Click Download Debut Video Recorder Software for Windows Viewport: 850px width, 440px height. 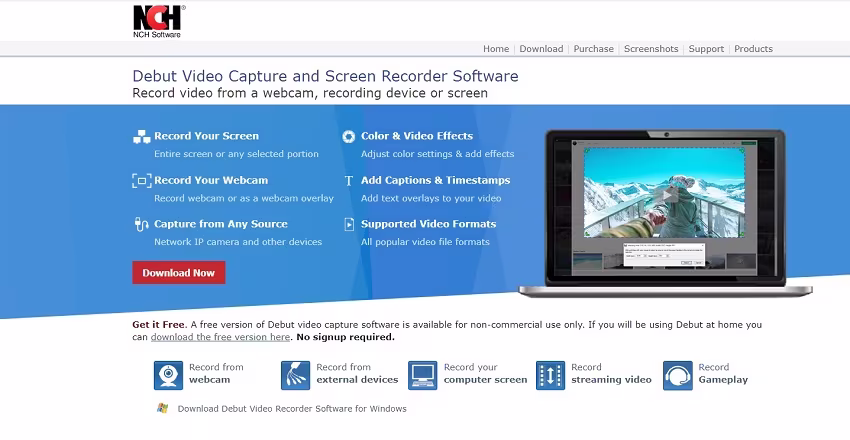292,409
